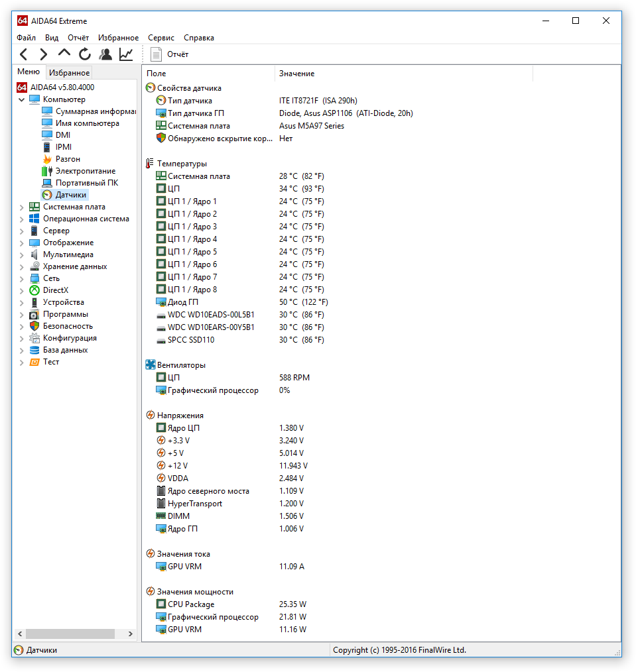The height and width of the screenshot is (672, 636).
Task: Click the sidebar horizontal scrollbar thumb
Action: pyautogui.click(x=70, y=634)
